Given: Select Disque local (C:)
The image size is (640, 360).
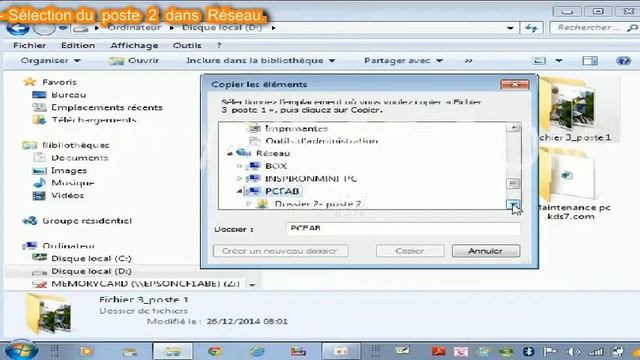Looking at the screenshot, I should (91, 258).
